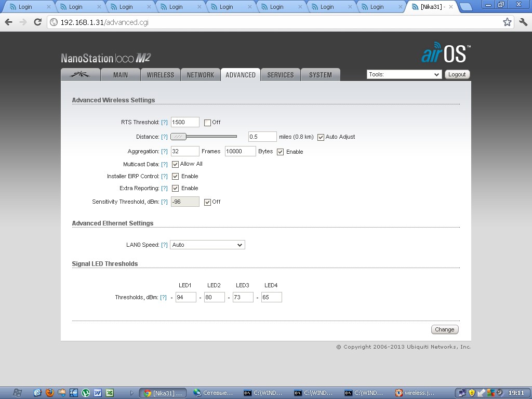Switch to the first Login browser tab
The height and width of the screenshot is (399, 532).
[x=29, y=7]
